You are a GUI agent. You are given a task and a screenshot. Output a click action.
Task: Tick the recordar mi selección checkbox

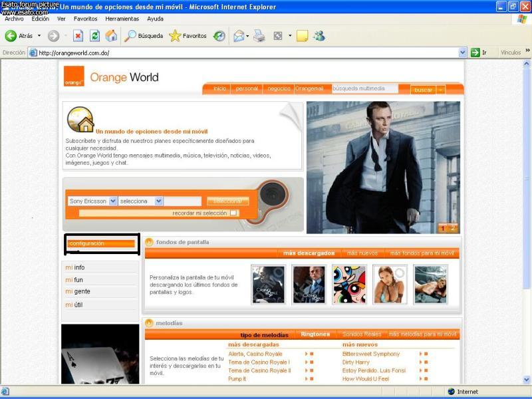point(233,213)
